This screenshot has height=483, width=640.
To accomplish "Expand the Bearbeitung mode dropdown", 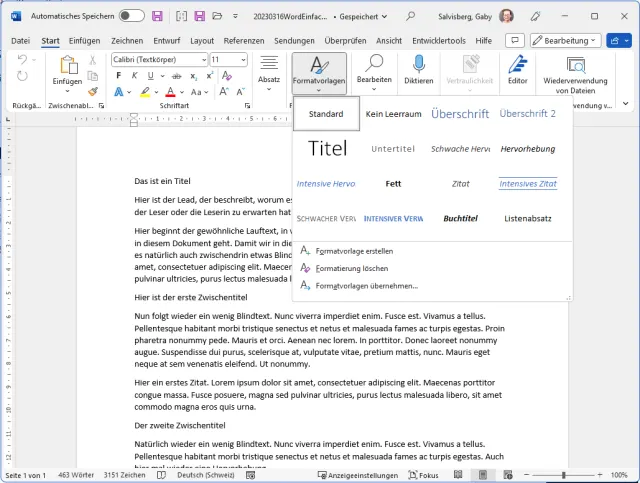I will (x=565, y=40).
